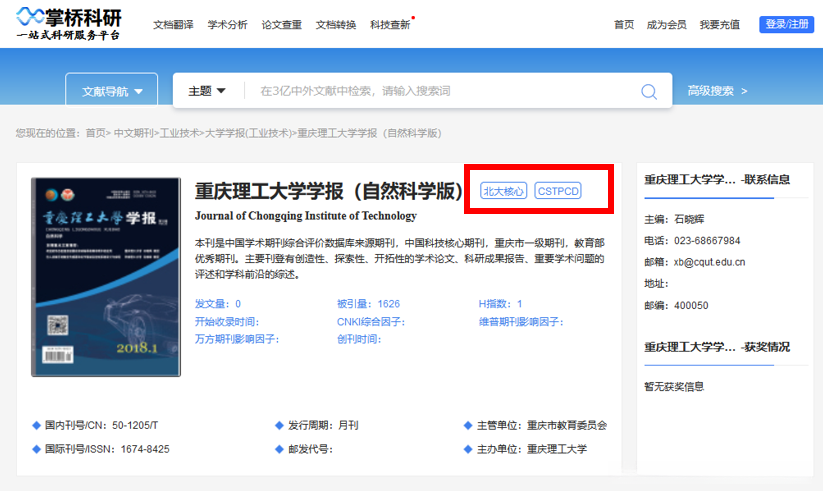Focus the literature search input box
Image resolution: width=823 pixels, height=491 pixels.
pyautogui.click(x=441, y=91)
